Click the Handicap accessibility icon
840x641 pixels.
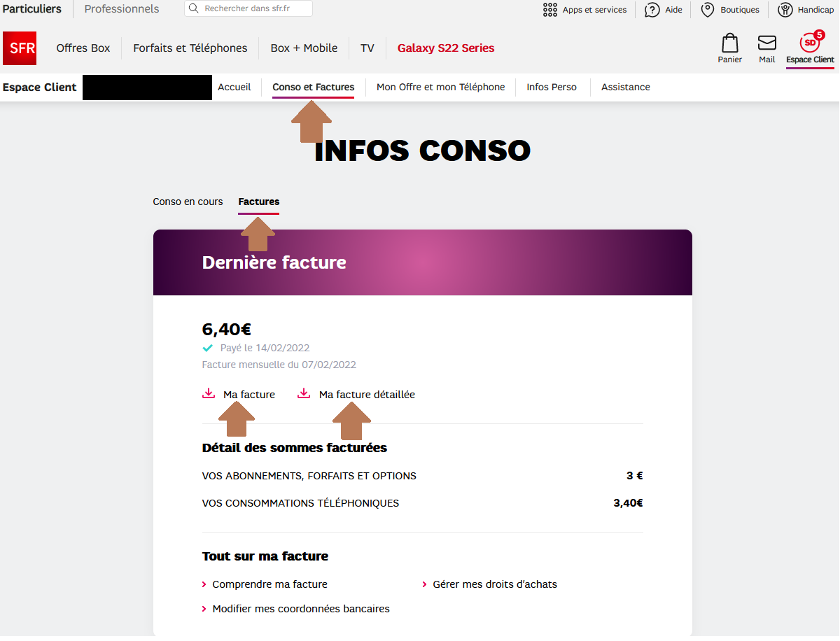(785, 10)
